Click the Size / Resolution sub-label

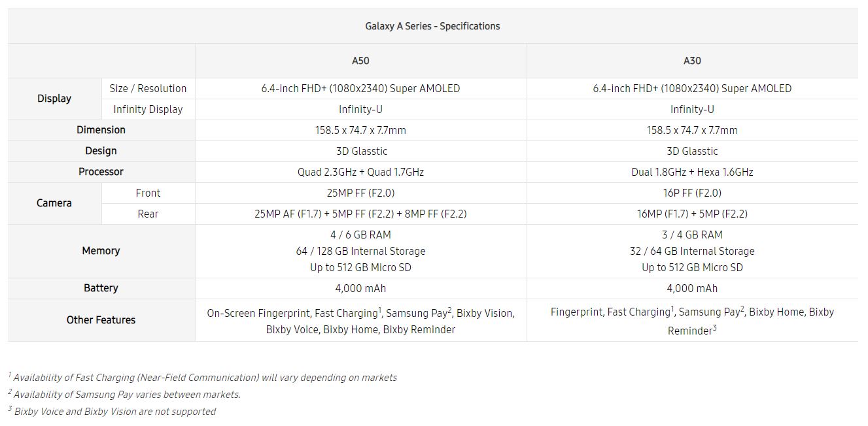(x=148, y=88)
